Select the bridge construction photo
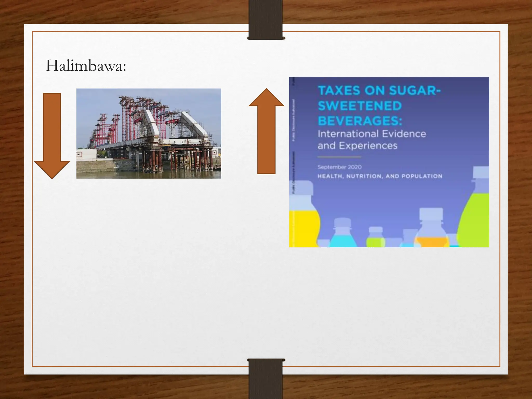 coord(149,133)
